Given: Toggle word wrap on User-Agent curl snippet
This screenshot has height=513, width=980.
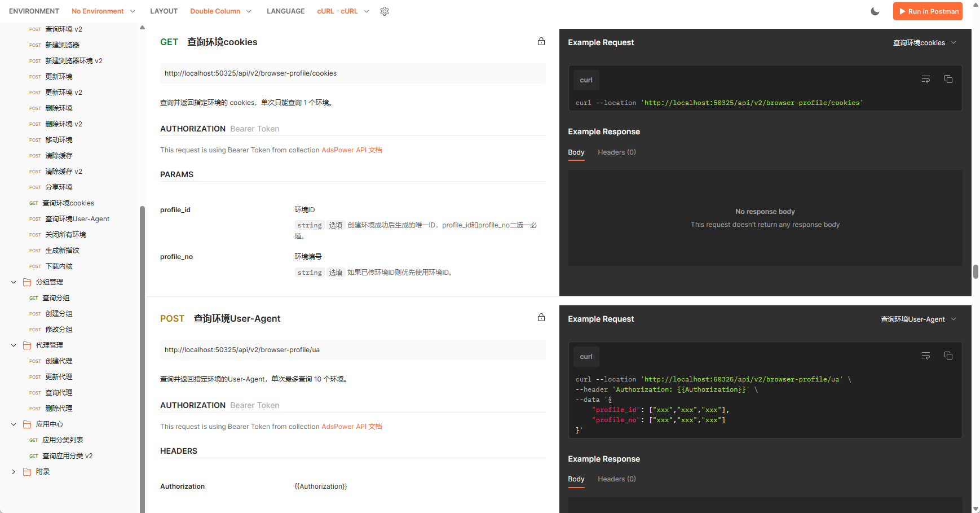Looking at the screenshot, I should 926,356.
